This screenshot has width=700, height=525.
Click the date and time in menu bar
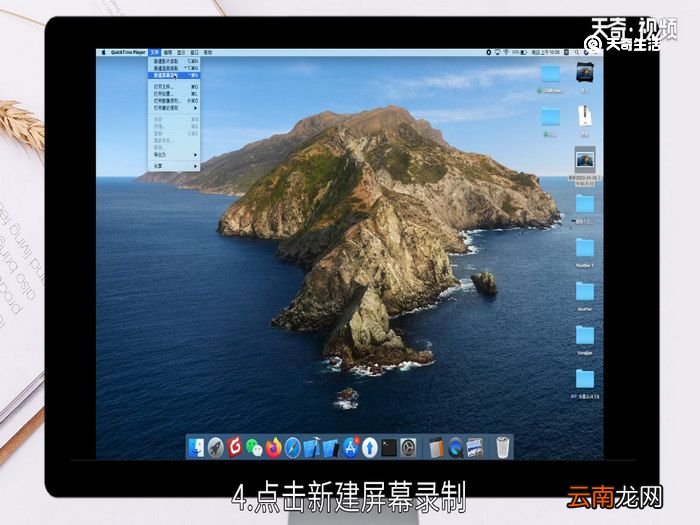point(546,52)
